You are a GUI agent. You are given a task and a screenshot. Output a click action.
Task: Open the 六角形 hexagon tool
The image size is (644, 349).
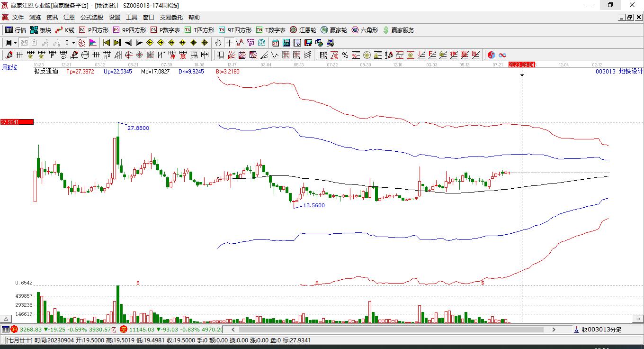[x=365, y=30]
